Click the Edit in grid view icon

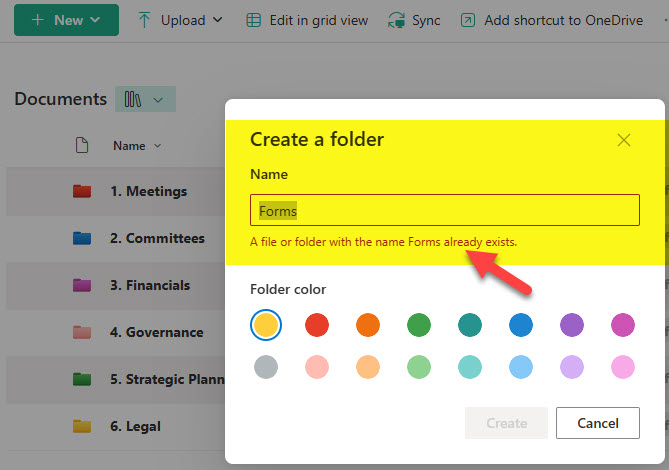[x=253, y=20]
